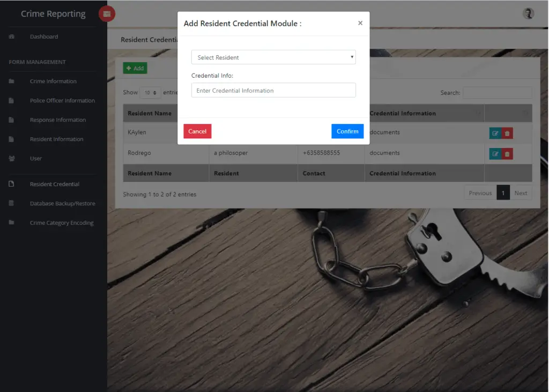Click the User icon in the sidebar
Image resolution: width=549 pixels, height=392 pixels.
(12, 158)
